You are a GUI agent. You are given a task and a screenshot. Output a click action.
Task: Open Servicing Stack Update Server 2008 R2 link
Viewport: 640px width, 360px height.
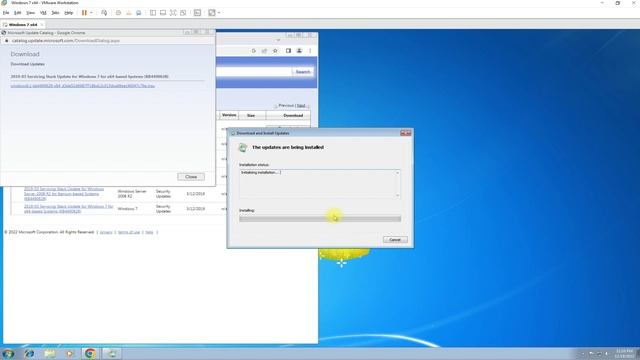point(64,194)
